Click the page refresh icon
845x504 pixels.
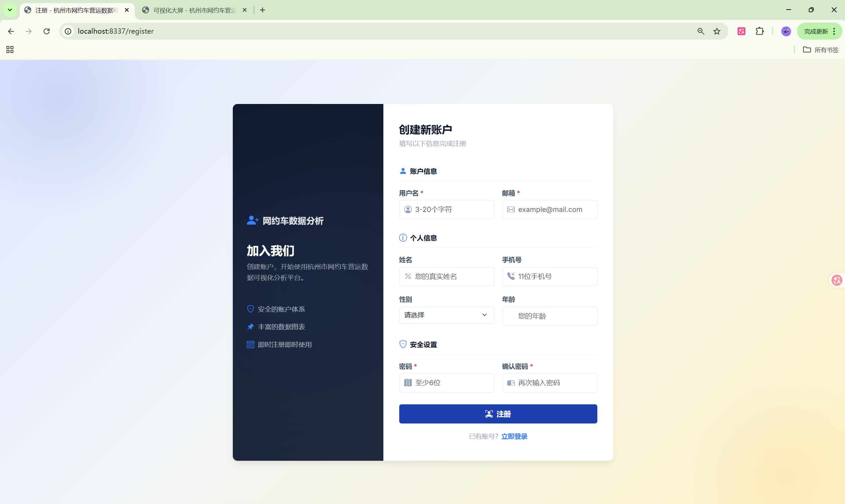pyautogui.click(x=47, y=31)
